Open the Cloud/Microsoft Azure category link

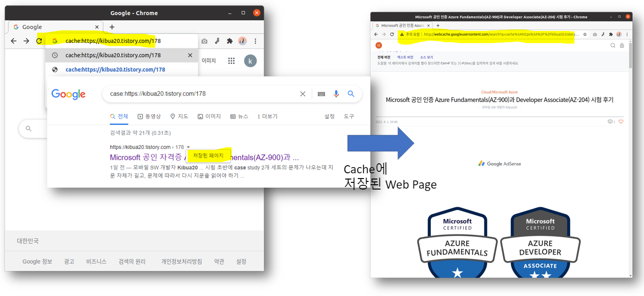tap(499, 92)
